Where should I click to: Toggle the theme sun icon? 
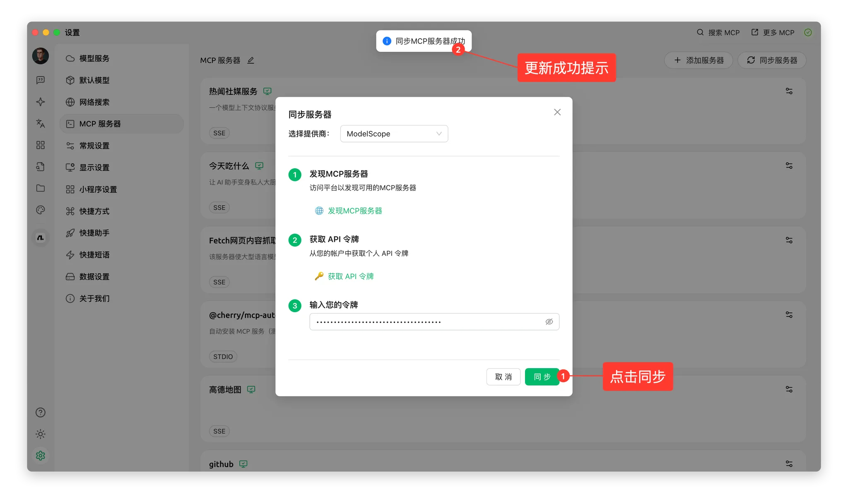click(x=40, y=434)
